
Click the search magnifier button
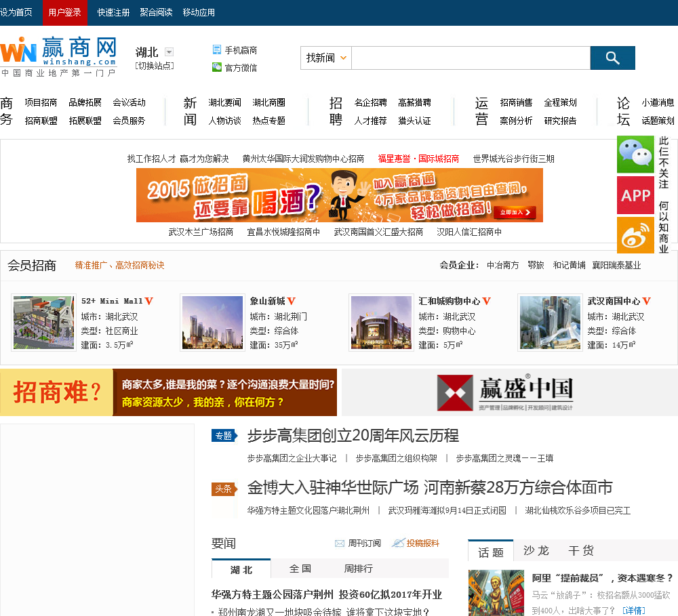coord(612,58)
